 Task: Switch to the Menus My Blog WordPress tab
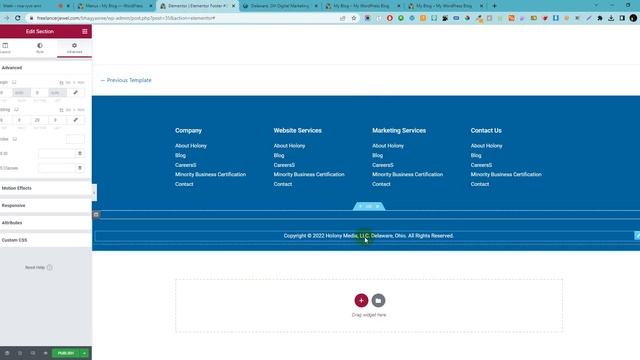tap(114, 6)
